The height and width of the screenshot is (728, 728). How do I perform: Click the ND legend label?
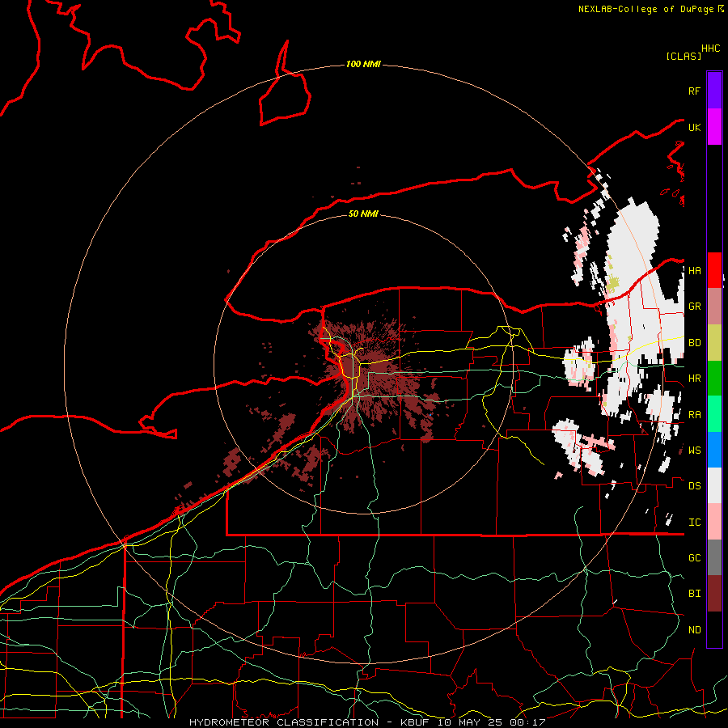pos(695,630)
